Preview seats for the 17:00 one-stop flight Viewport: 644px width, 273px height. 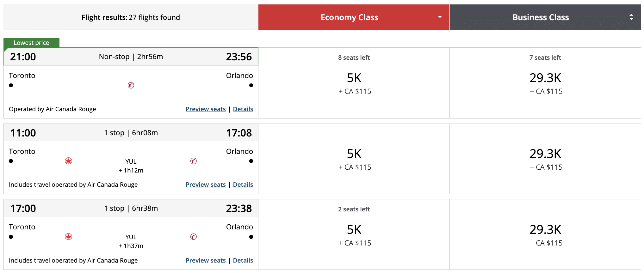[x=206, y=260]
